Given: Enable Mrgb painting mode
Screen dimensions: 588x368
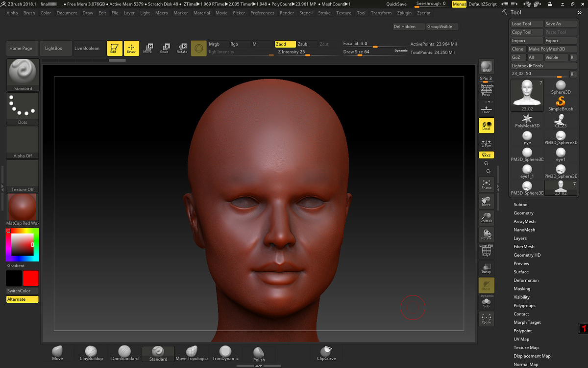Looking at the screenshot, I should point(218,44).
